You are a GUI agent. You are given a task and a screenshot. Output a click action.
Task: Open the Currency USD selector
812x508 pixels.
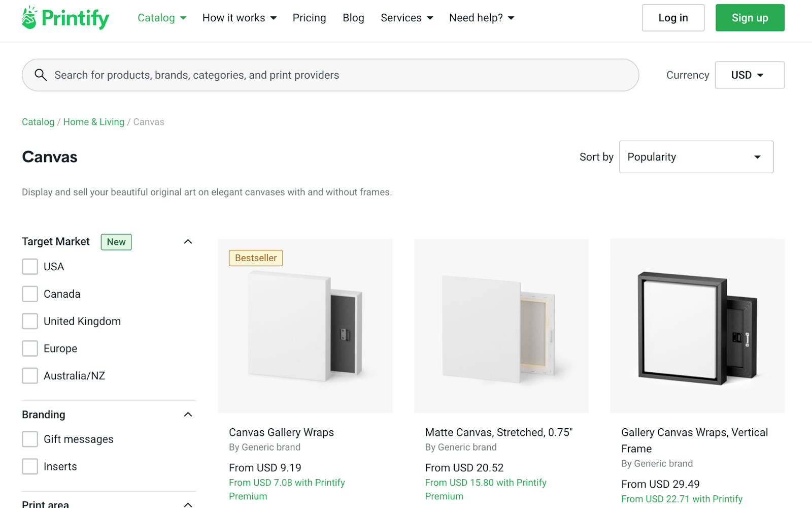[x=749, y=75]
